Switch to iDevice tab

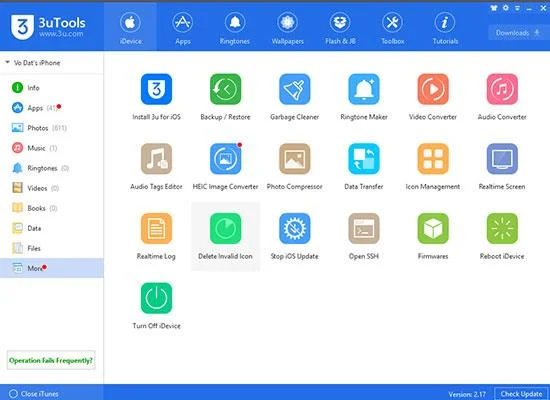[130, 28]
